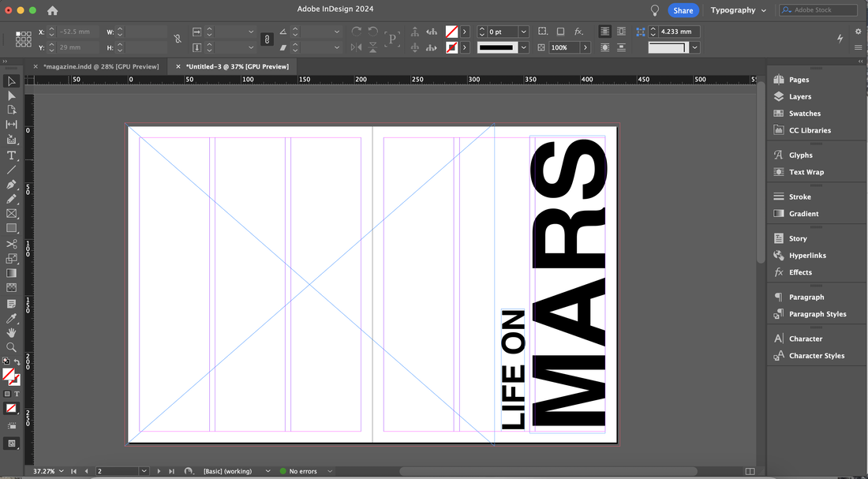The height and width of the screenshot is (479, 868).
Task: Select the Gap tool
Action: (11, 125)
